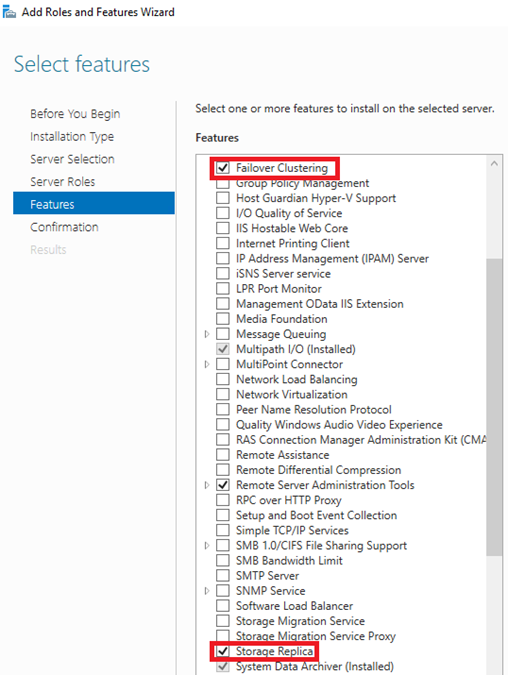Toggle the Remote Server Administration Tools checkbox
The height and width of the screenshot is (675, 508).
[223, 485]
